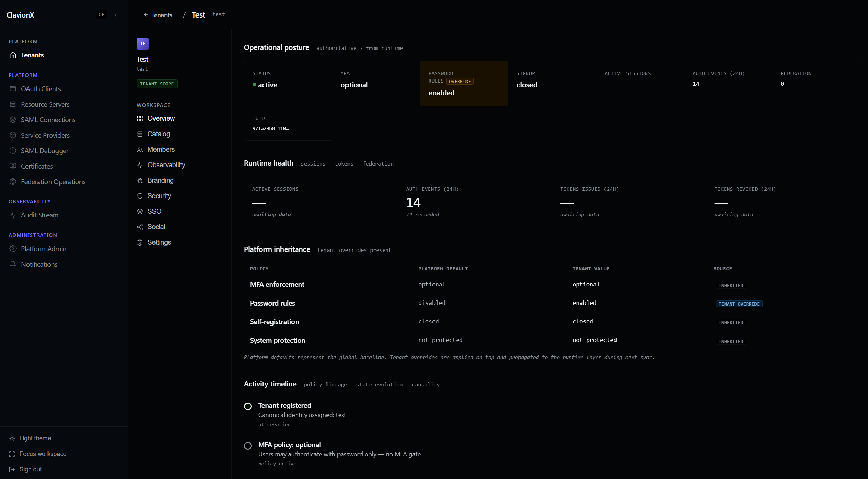Viewport: 868px width, 479px height.
Task: Open the Tenants home icon in sidebar
Action: click(x=13, y=55)
